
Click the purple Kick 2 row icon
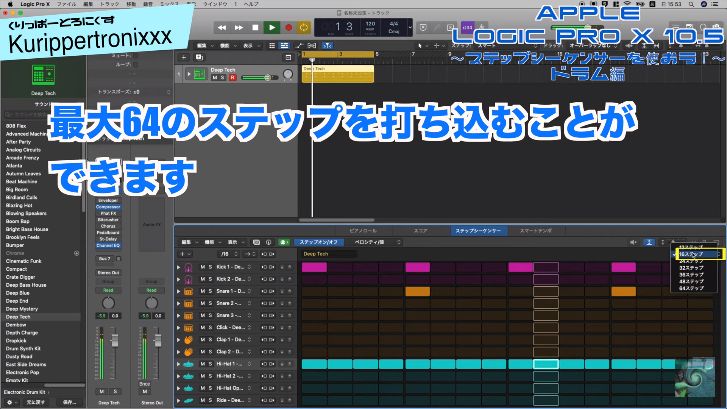click(x=188, y=280)
